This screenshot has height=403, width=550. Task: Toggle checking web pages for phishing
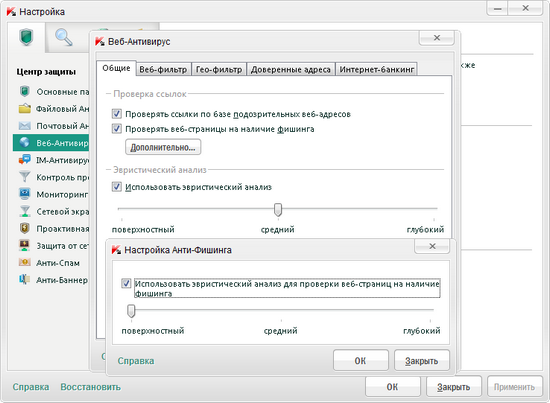point(116,129)
